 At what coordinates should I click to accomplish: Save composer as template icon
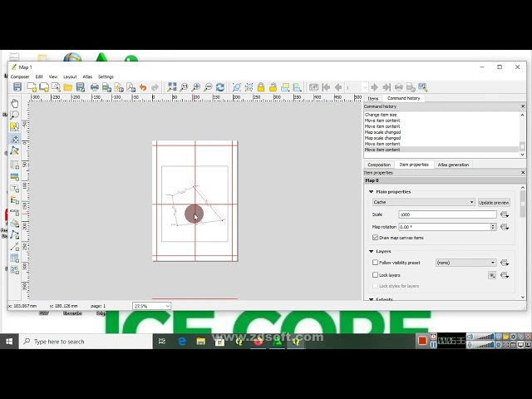(80, 87)
